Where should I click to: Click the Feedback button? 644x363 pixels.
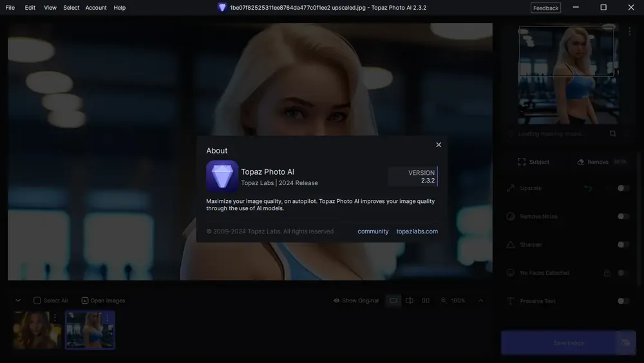pos(545,8)
